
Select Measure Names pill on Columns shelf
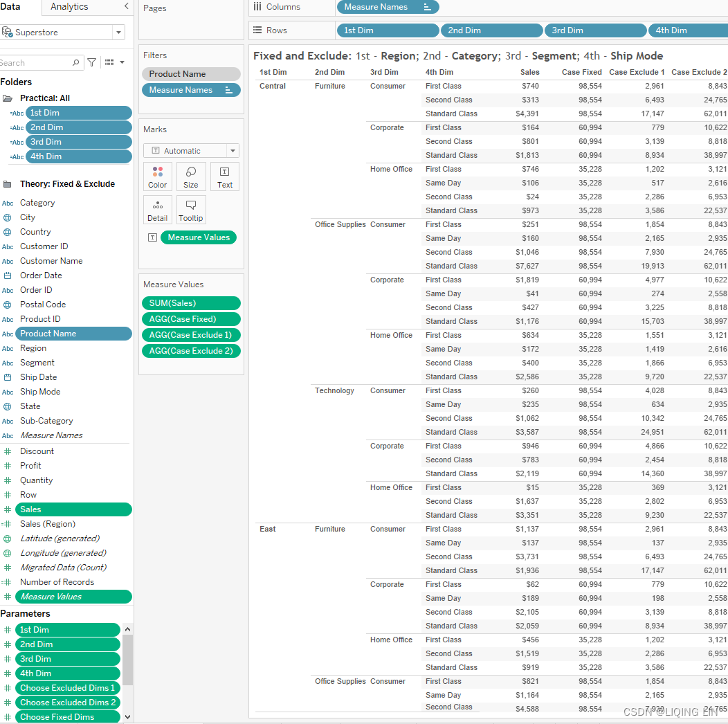tap(388, 7)
